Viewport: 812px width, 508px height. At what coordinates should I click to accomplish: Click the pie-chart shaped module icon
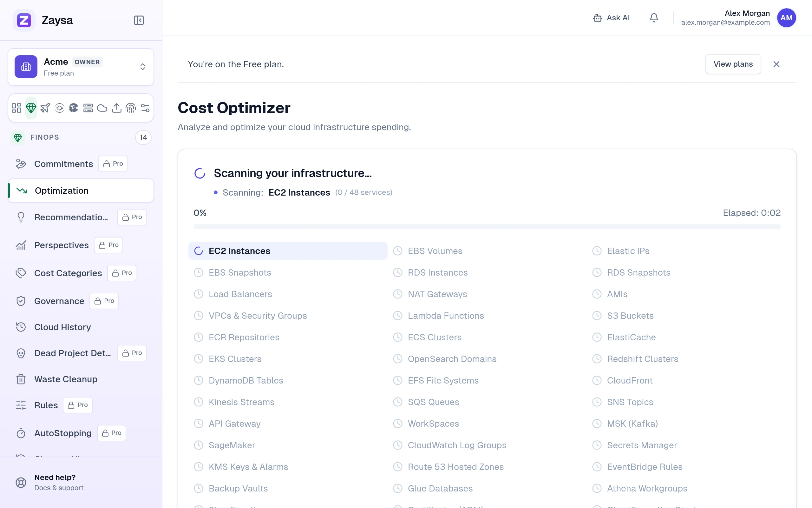(74, 108)
